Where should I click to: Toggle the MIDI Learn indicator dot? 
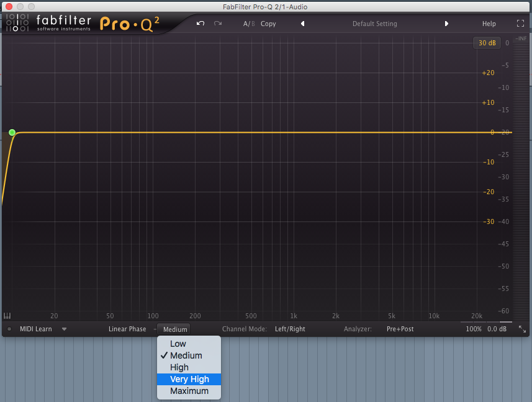click(9, 329)
